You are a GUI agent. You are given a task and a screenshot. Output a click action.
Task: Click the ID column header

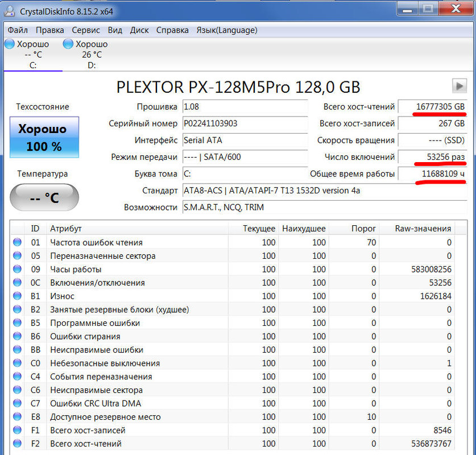point(35,228)
